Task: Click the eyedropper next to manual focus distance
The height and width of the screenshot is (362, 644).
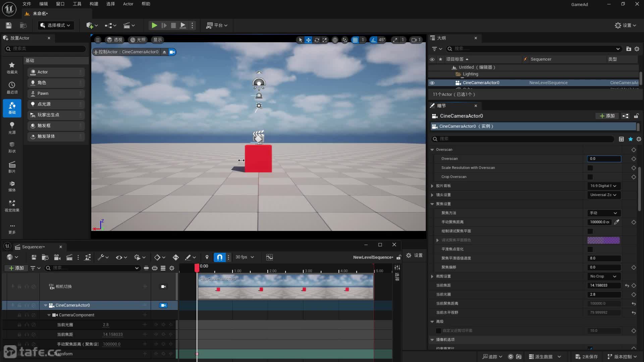Action: [616, 222]
